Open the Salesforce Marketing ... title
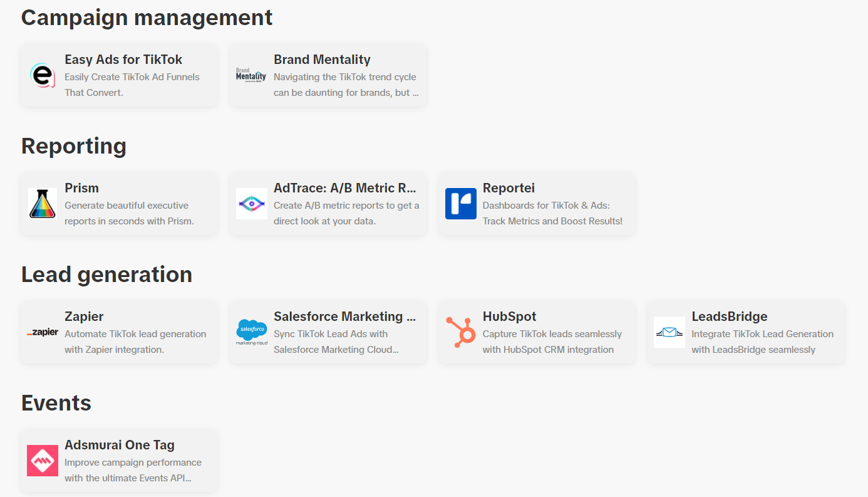Screen dimensions: 868x497 (x=345, y=317)
